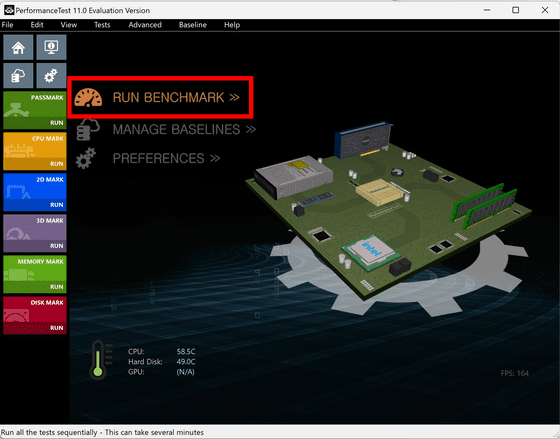The image size is (560, 439).
Task: Open the cloud baseline manager icon
Action: click(x=18, y=76)
